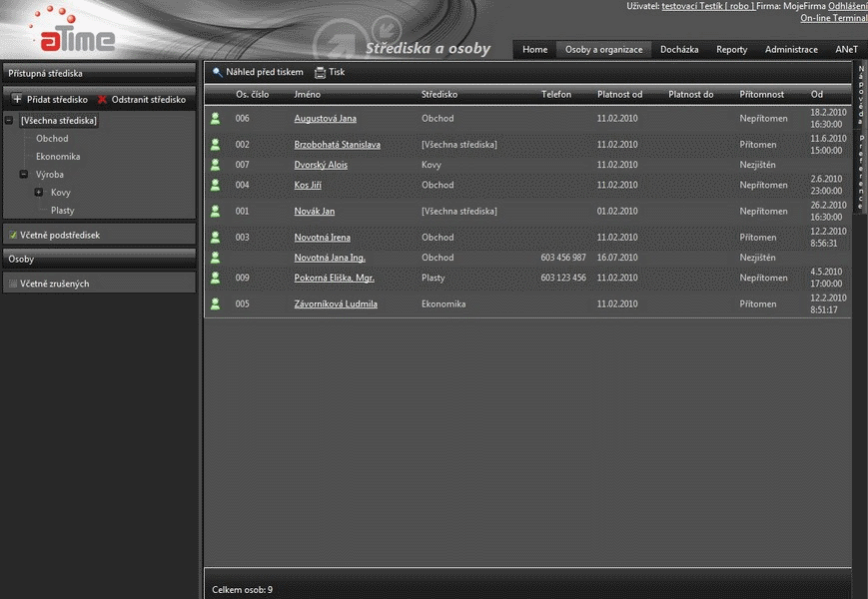Click the aTime logo
The width and height of the screenshot is (868, 599).
pyautogui.click(x=74, y=30)
